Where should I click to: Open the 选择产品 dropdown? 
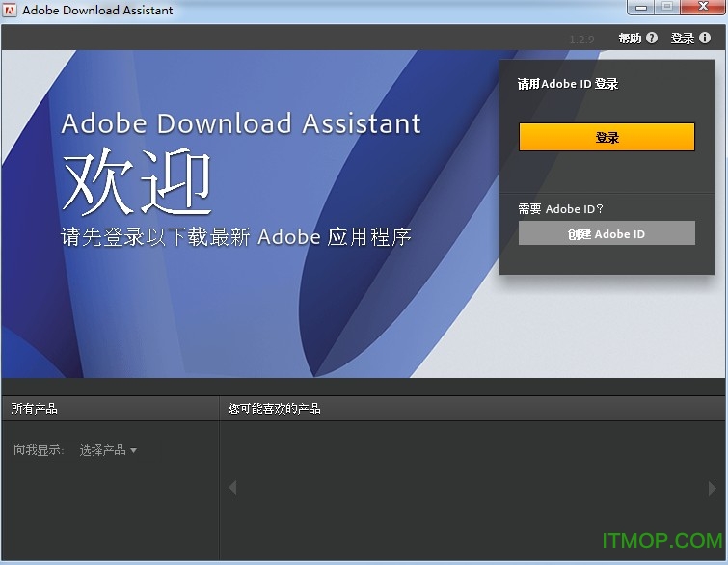point(108,450)
